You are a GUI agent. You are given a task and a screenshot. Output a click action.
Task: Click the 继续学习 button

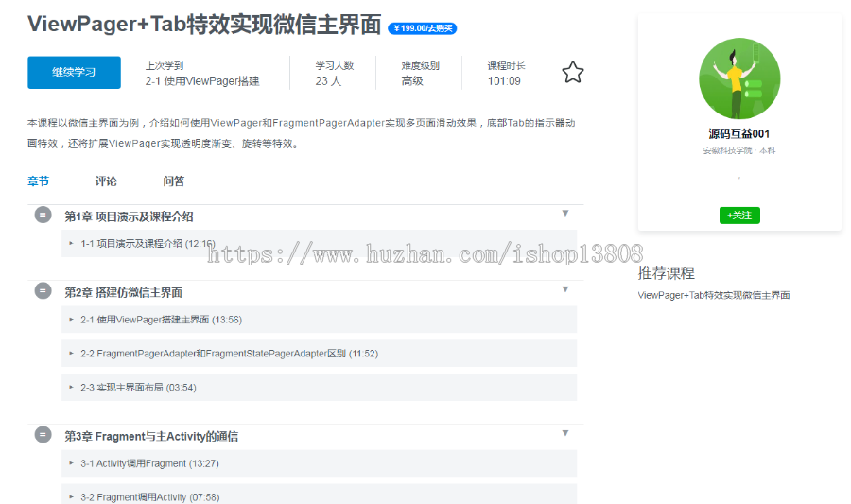pyautogui.click(x=75, y=72)
